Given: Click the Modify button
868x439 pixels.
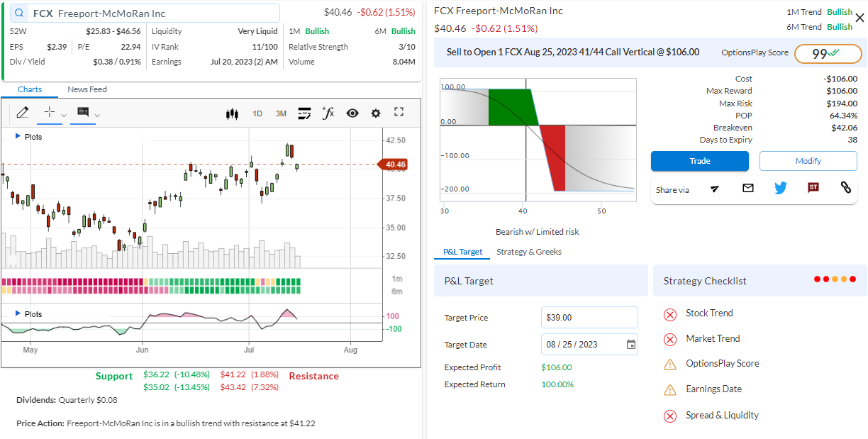Looking at the screenshot, I should (x=808, y=161).
